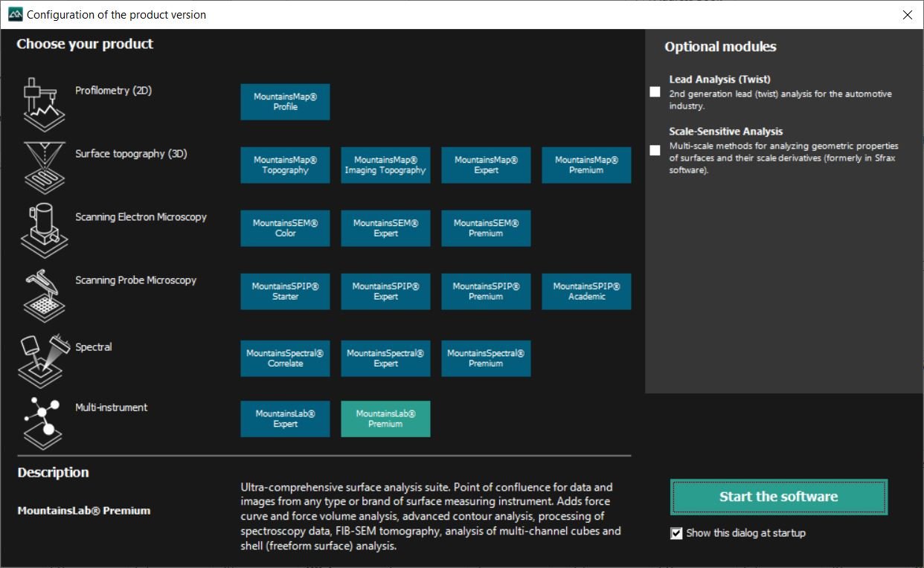924x568 pixels.
Task: Close the configuration dialog window
Action: (x=907, y=15)
